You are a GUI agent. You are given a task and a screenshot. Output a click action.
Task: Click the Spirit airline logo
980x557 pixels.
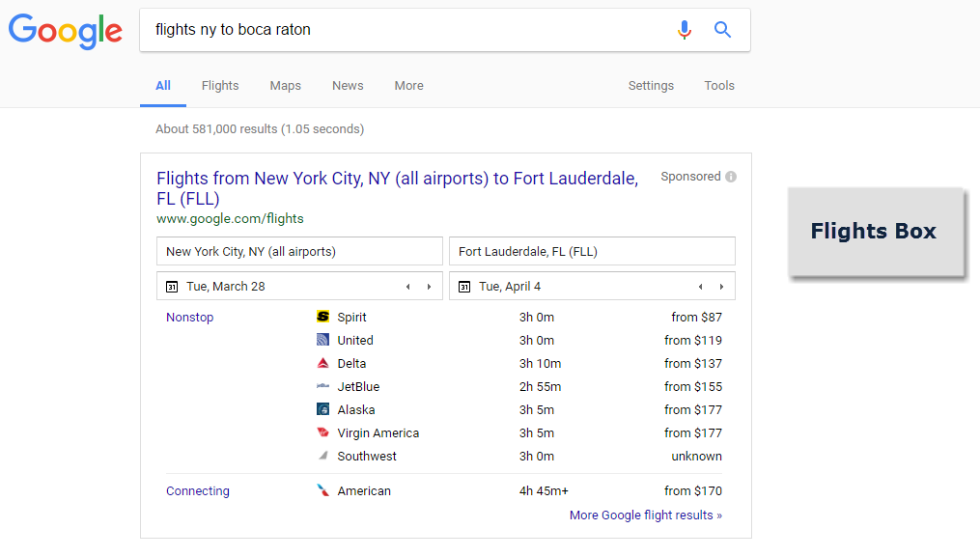click(323, 317)
